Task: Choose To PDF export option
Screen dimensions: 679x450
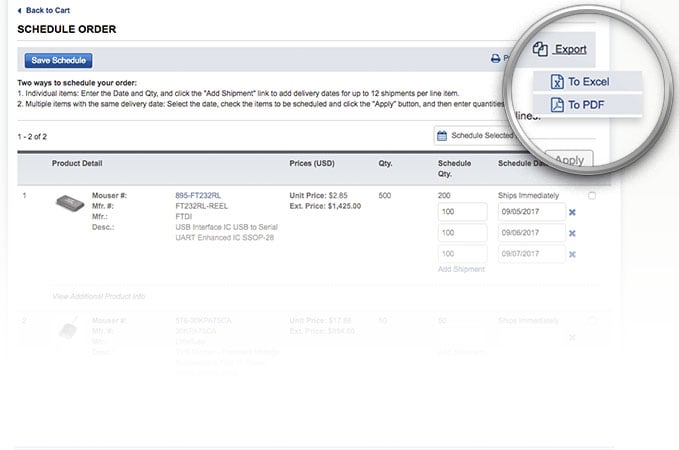Action: click(584, 105)
